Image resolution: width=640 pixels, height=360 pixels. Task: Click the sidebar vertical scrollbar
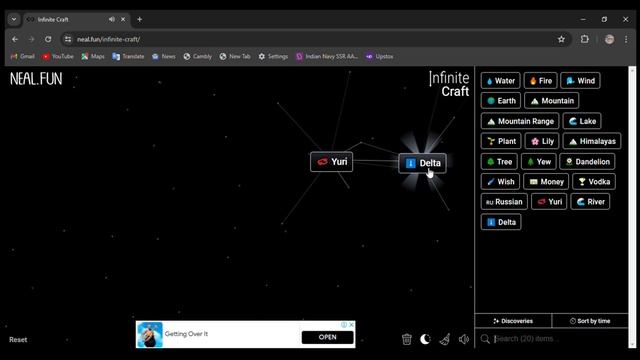tap(632, 207)
